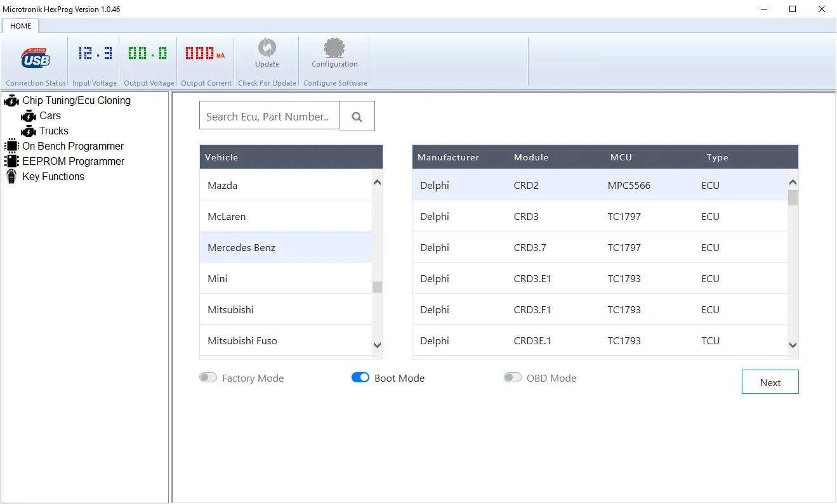Select the CRD3 module row

[x=600, y=216]
